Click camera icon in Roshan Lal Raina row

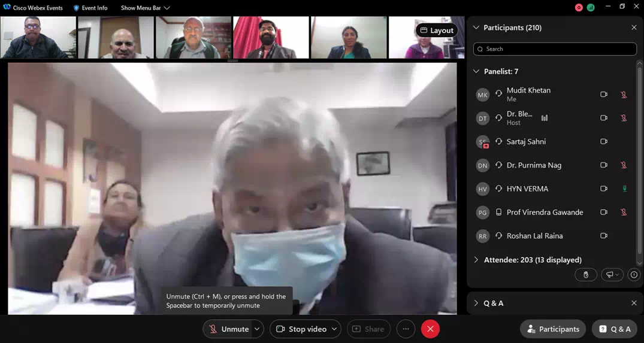point(604,236)
